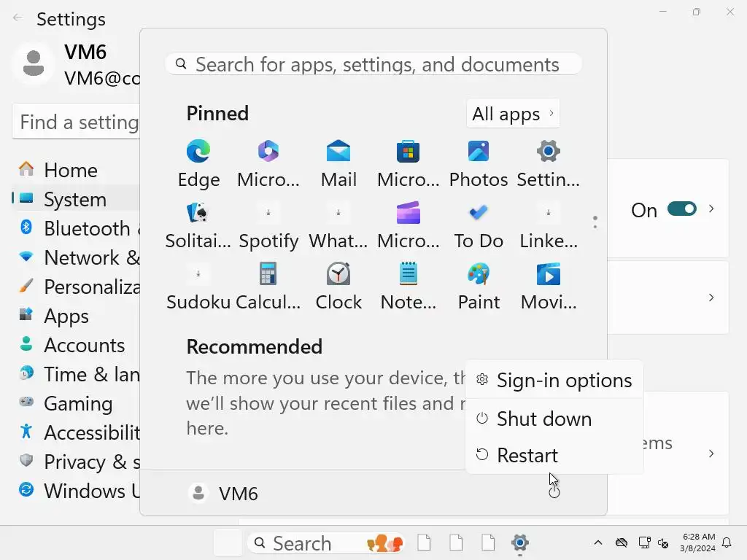Click pinned apps page dots
747x560 pixels.
click(x=595, y=222)
